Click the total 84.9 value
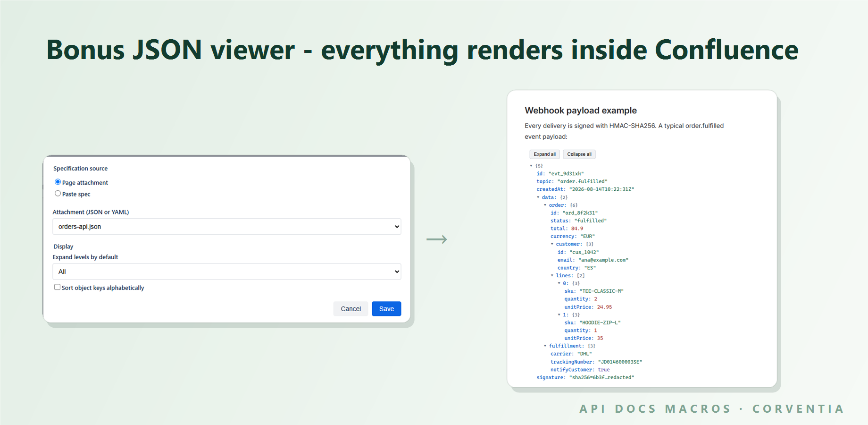The height and width of the screenshot is (425, 868). pyautogui.click(x=577, y=229)
